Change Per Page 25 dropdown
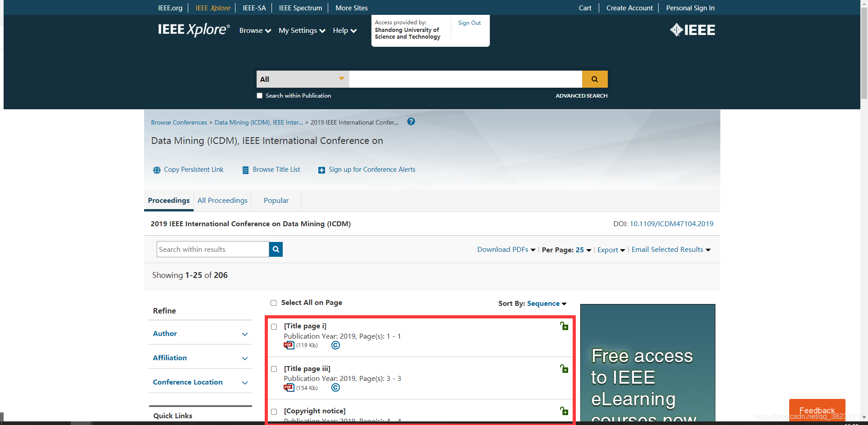The width and height of the screenshot is (868, 425). pyautogui.click(x=583, y=250)
